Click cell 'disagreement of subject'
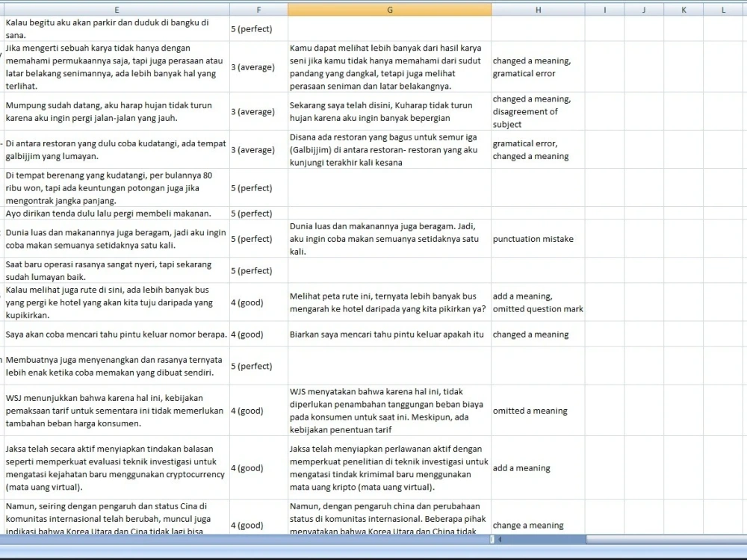The image size is (747, 560). pyautogui.click(x=538, y=111)
